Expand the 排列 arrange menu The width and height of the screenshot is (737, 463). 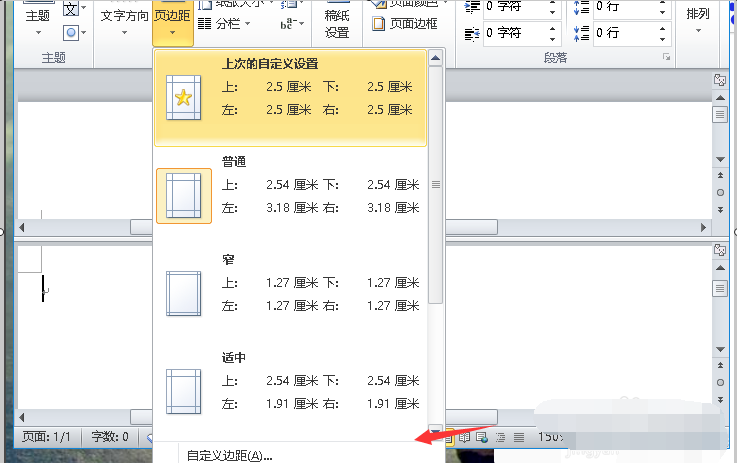click(x=698, y=20)
